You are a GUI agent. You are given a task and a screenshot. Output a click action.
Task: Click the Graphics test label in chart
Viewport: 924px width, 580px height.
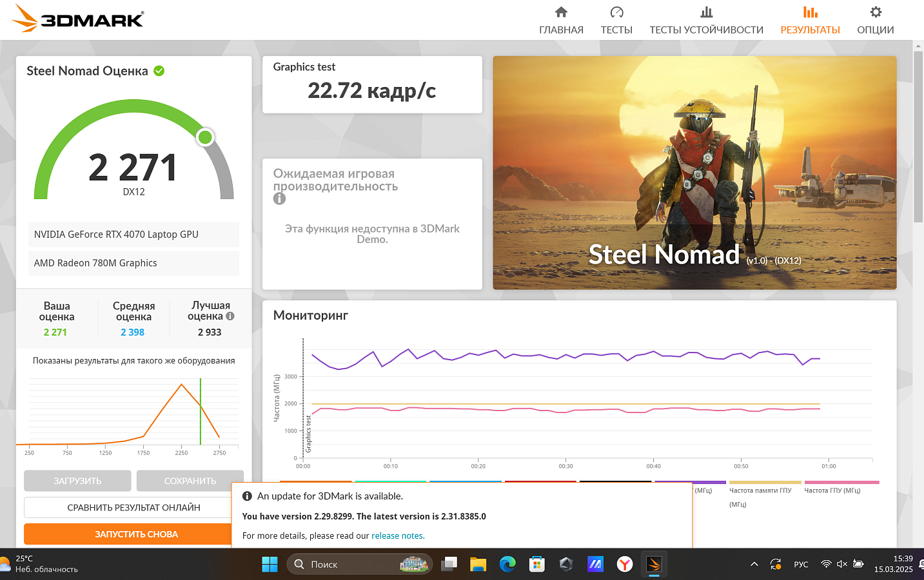click(x=308, y=434)
